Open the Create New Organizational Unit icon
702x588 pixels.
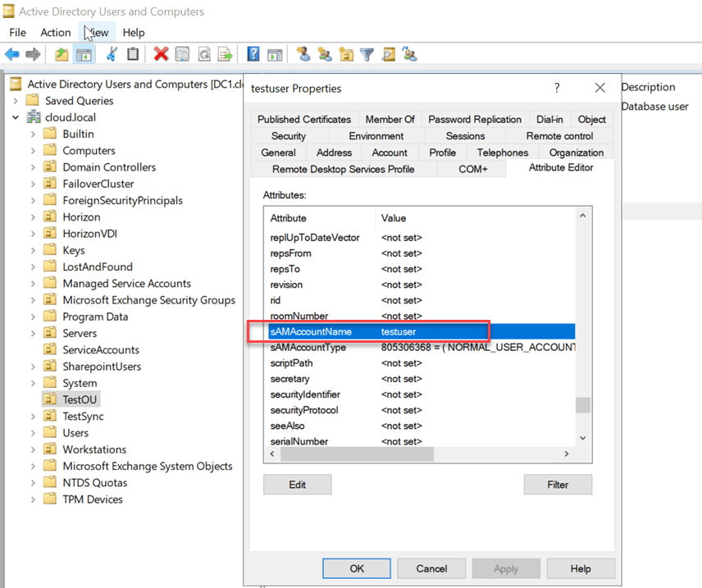tap(346, 54)
